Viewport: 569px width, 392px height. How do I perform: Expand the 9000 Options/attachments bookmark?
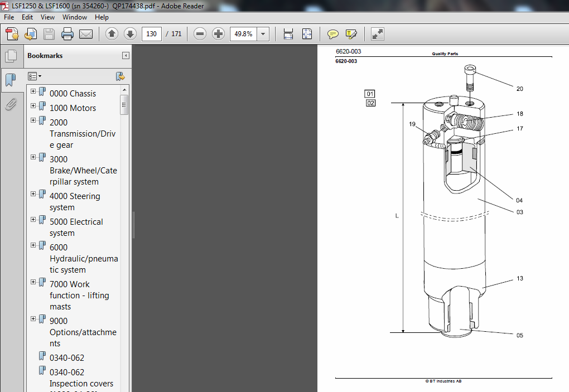[33, 319]
